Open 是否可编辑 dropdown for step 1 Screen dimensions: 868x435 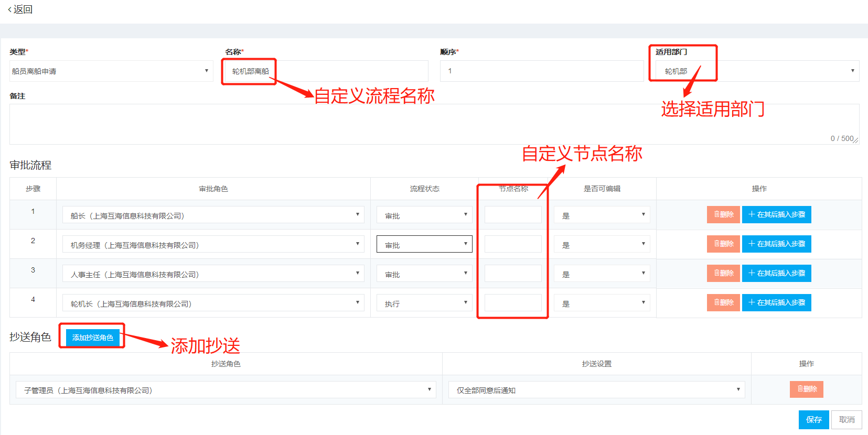(x=602, y=215)
